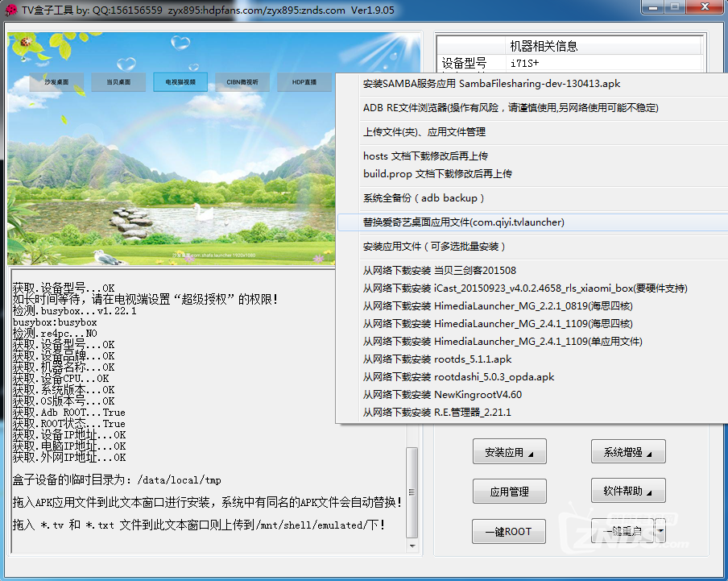Viewport: 728px width, 581px height.
Task: Choose build.prop 文档下载修改后再上传
Action: 437,174
